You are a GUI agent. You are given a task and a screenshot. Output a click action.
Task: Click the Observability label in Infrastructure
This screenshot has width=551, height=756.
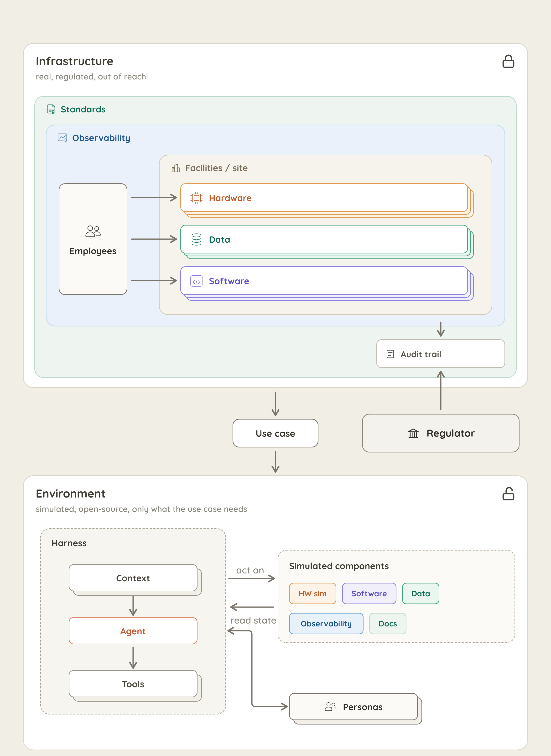(101, 138)
